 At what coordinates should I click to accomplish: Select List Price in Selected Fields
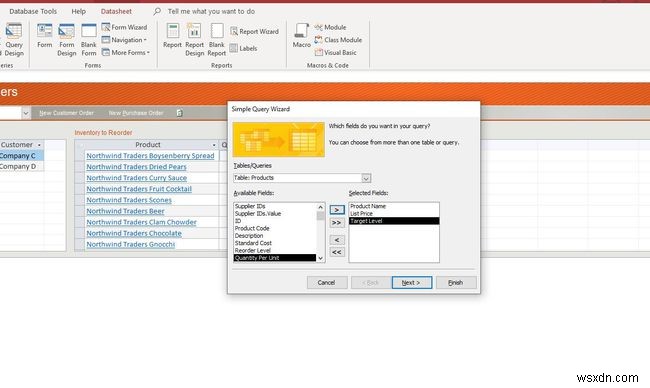click(394, 213)
